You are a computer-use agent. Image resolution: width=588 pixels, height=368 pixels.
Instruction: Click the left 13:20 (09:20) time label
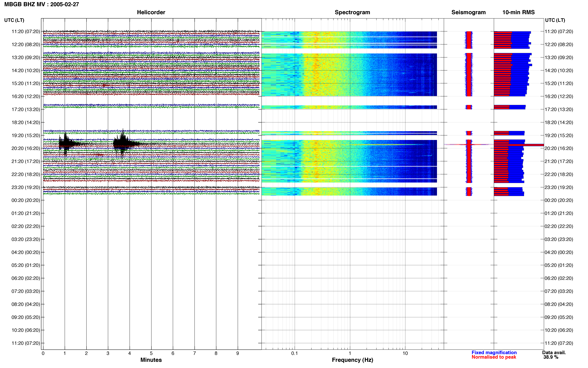point(26,57)
